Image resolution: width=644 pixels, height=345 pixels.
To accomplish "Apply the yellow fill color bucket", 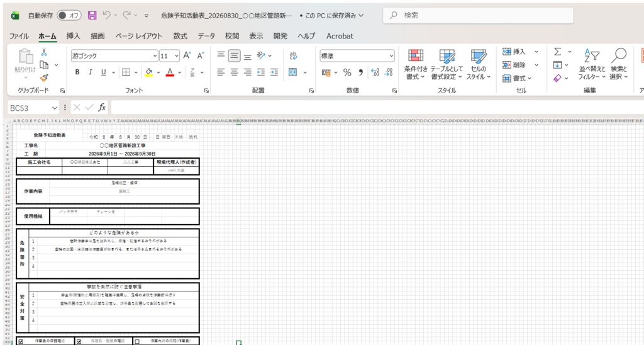I will [148, 72].
